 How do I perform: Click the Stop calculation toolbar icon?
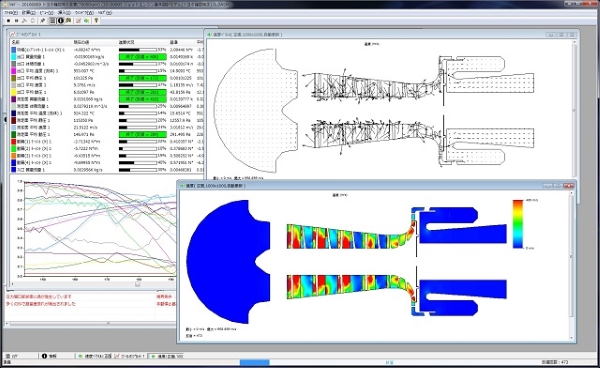8,21
